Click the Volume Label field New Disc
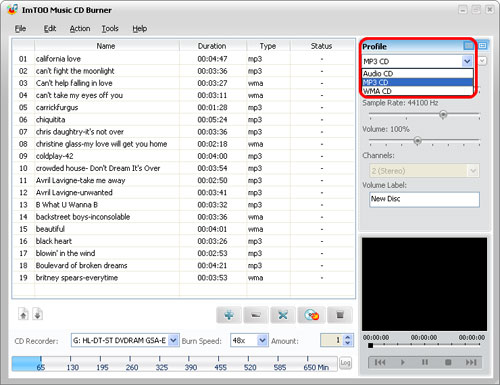 424,199
